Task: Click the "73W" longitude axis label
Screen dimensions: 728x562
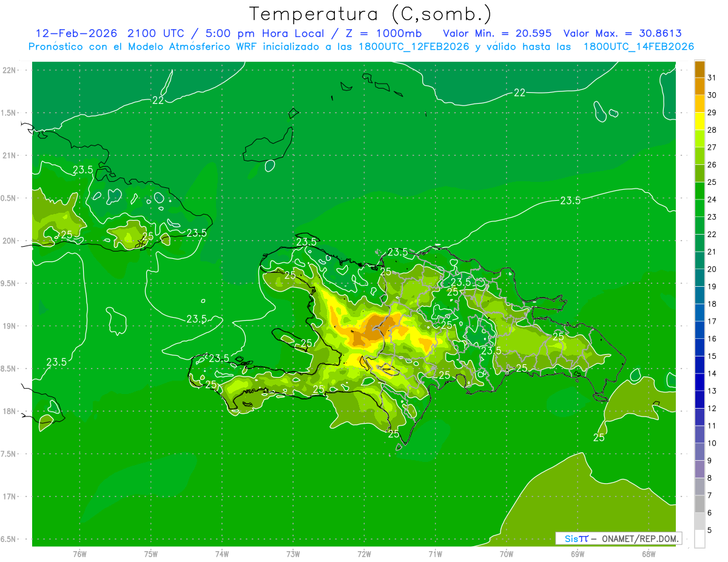Action: [293, 554]
